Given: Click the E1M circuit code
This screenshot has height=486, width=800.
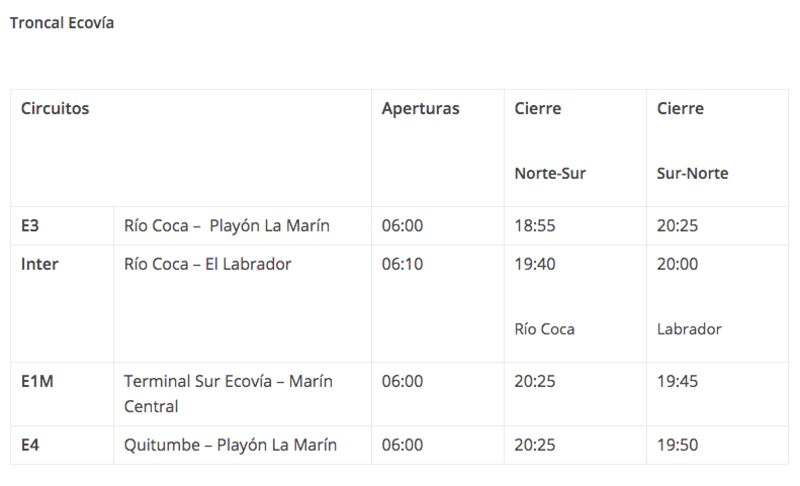Looking at the screenshot, I should [37, 381].
